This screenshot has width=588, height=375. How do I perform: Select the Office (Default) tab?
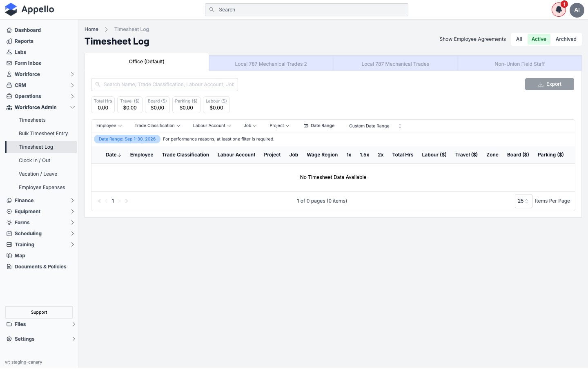pos(147,62)
